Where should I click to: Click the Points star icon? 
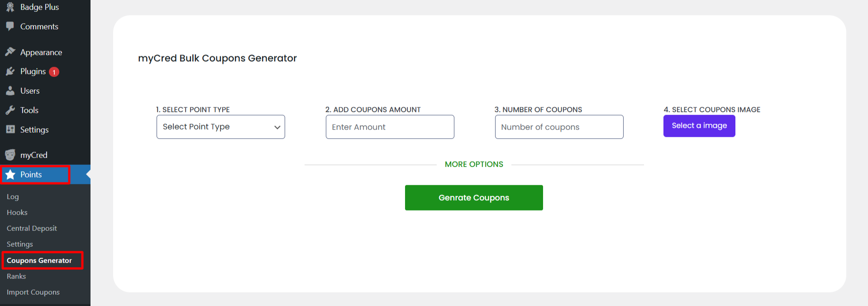click(10, 175)
